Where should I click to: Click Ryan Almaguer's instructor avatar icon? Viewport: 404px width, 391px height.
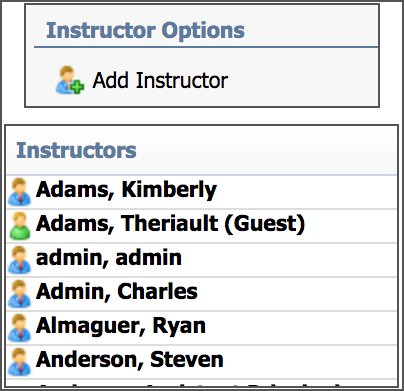pyautogui.click(x=19, y=328)
